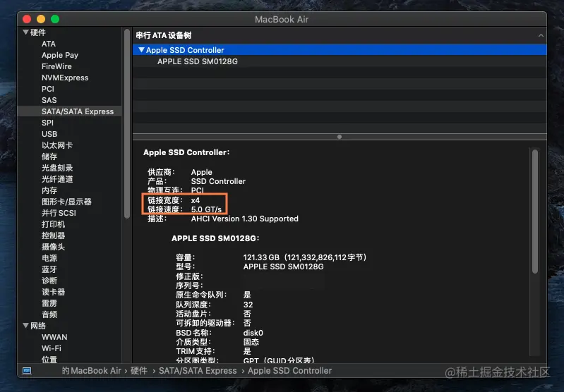Click the SSD Controller product value
564x392 pixels.
click(x=218, y=181)
